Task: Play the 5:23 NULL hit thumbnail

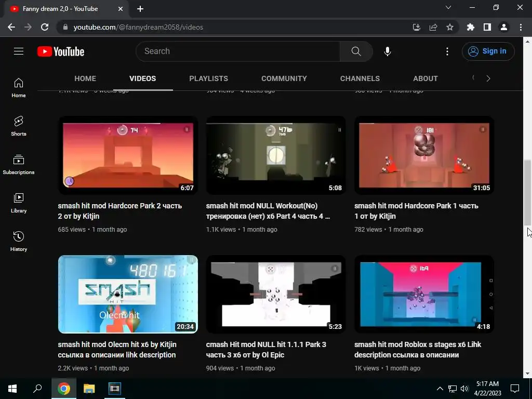Action: click(x=276, y=294)
